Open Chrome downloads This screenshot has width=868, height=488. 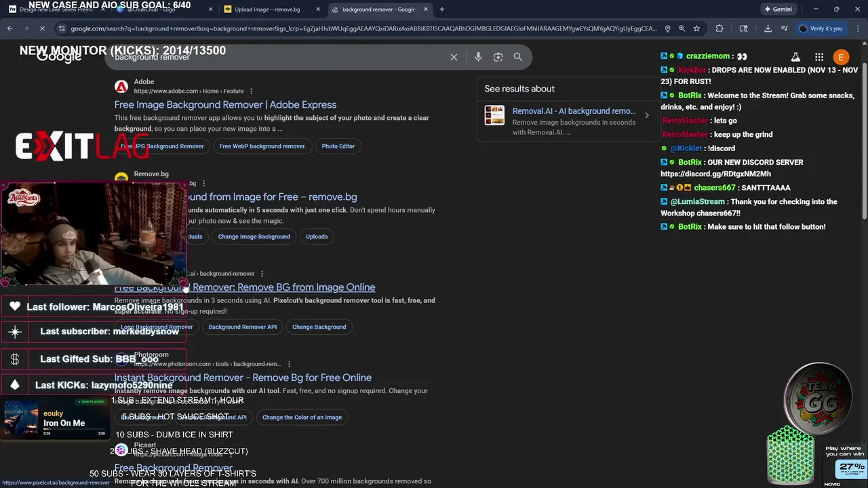click(768, 28)
